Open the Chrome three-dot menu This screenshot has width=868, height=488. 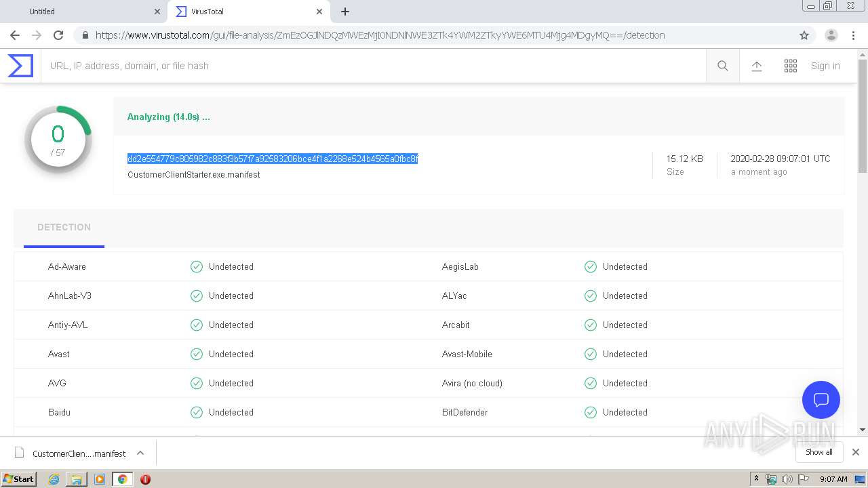854,35
